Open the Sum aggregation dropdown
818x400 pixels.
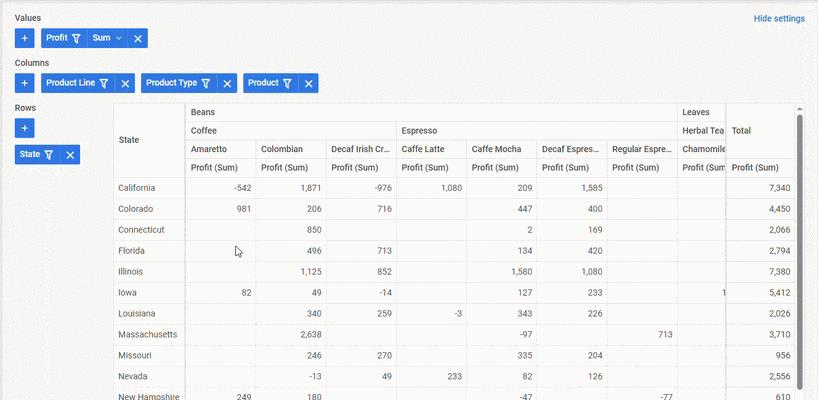tap(107, 38)
